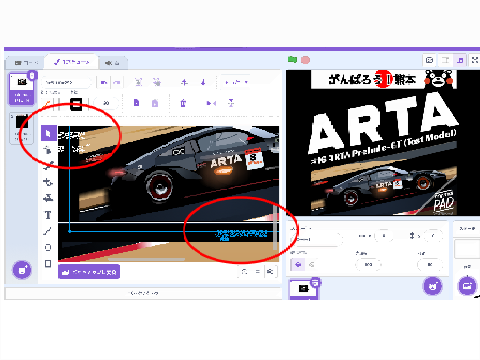The height and width of the screenshot is (360, 480).
Task: Edit the sprite size field
Action: coord(368,265)
